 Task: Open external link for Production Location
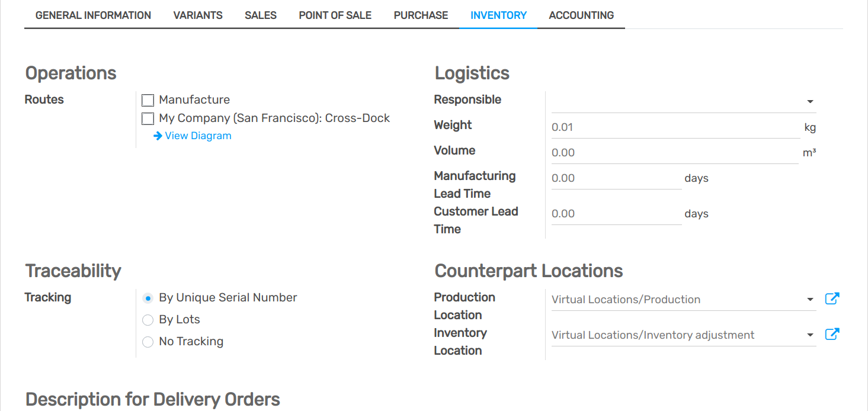click(832, 299)
